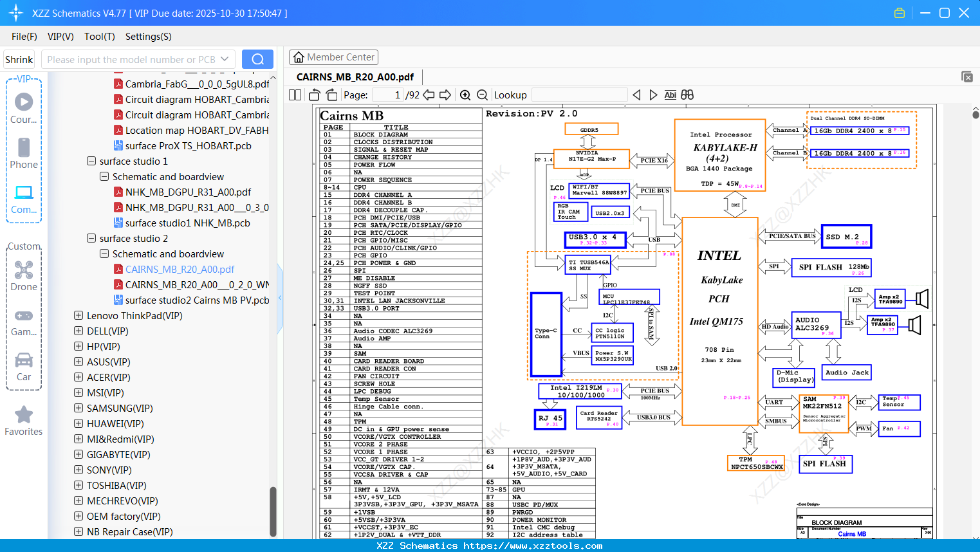Zoom in on the schematic
Viewport: 980px width, 552px height.
[465, 95]
